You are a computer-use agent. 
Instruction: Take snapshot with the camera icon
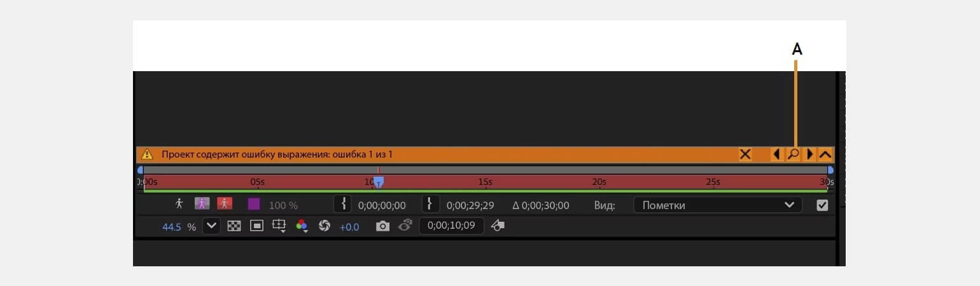[382, 226]
